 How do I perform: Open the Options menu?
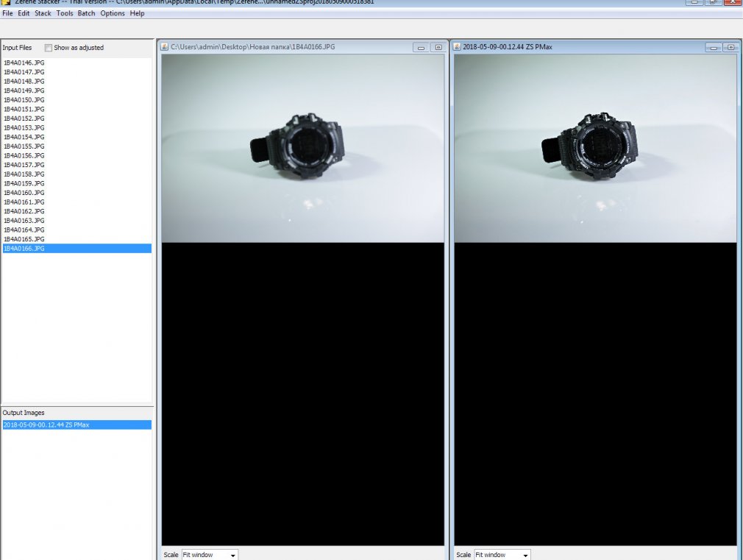click(x=113, y=13)
